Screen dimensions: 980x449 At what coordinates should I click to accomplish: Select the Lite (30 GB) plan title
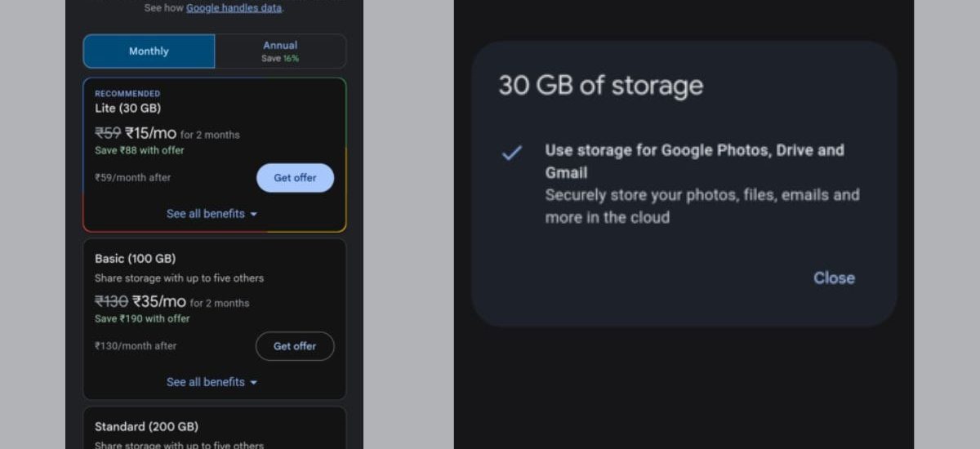click(127, 109)
